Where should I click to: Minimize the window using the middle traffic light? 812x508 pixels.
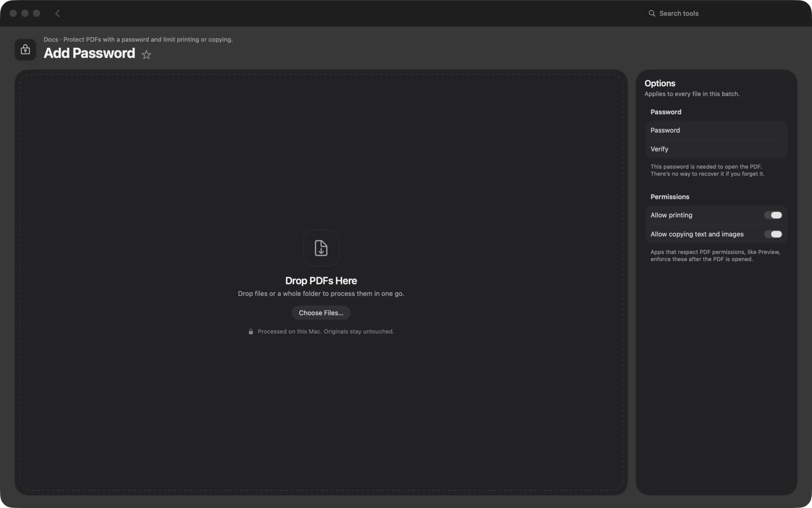25,13
